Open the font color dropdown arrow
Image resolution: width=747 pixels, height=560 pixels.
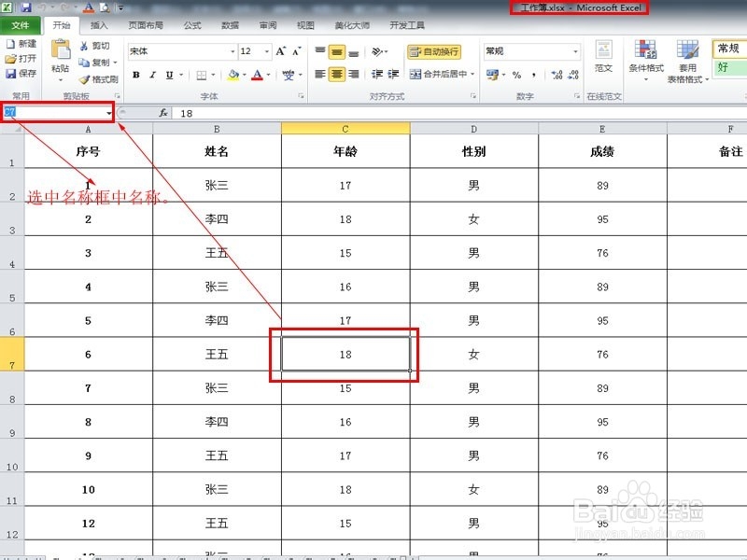267,75
